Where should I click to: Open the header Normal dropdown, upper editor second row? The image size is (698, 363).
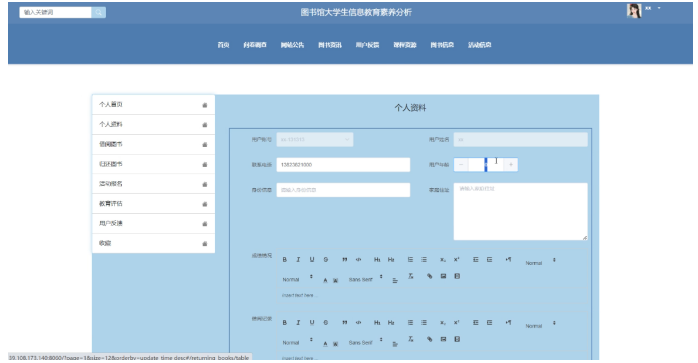297,279
